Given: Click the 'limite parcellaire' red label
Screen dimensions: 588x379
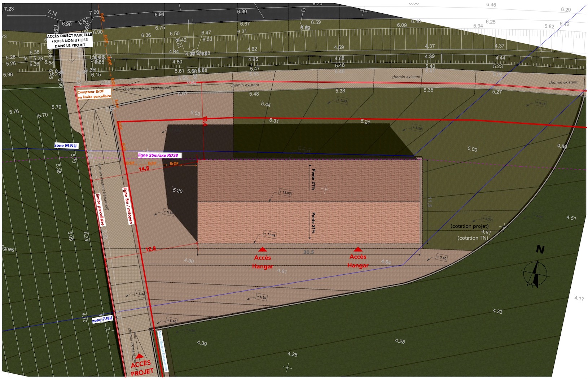Looking at the screenshot, I should pos(100,209).
